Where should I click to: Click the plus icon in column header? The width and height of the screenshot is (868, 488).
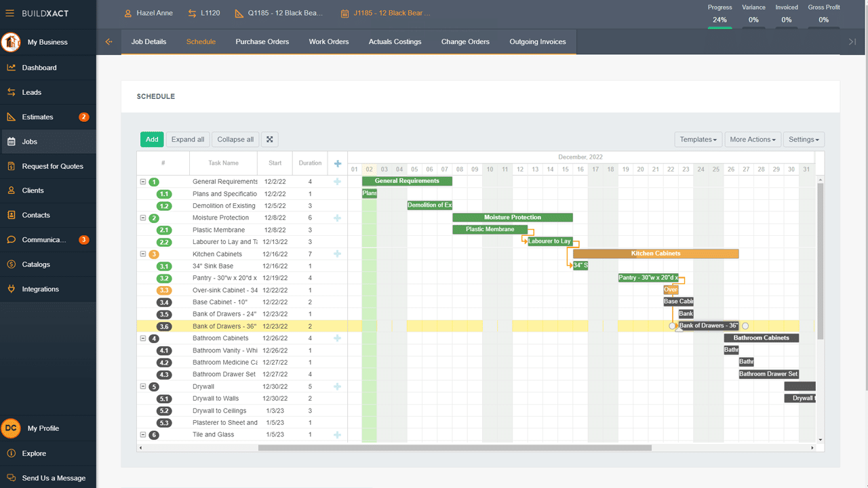pyautogui.click(x=338, y=163)
